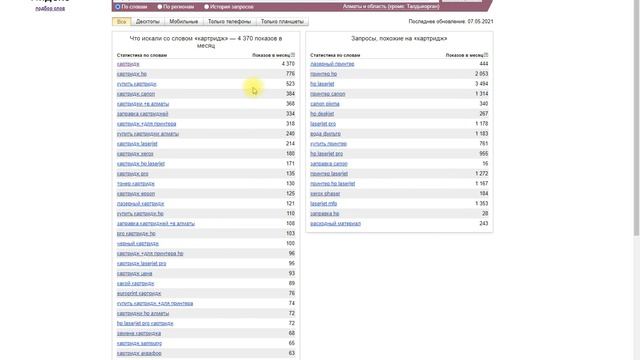Open the 'xerox phaser' similar query link
Screen dimensions: 640x360
click(x=325, y=194)
